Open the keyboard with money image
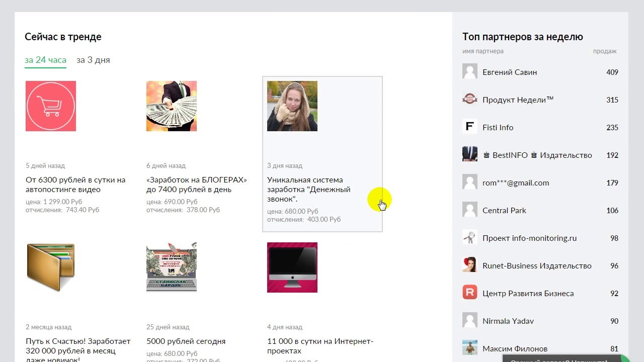The height and width of the screenshot is (362, 644). (172, 267)
